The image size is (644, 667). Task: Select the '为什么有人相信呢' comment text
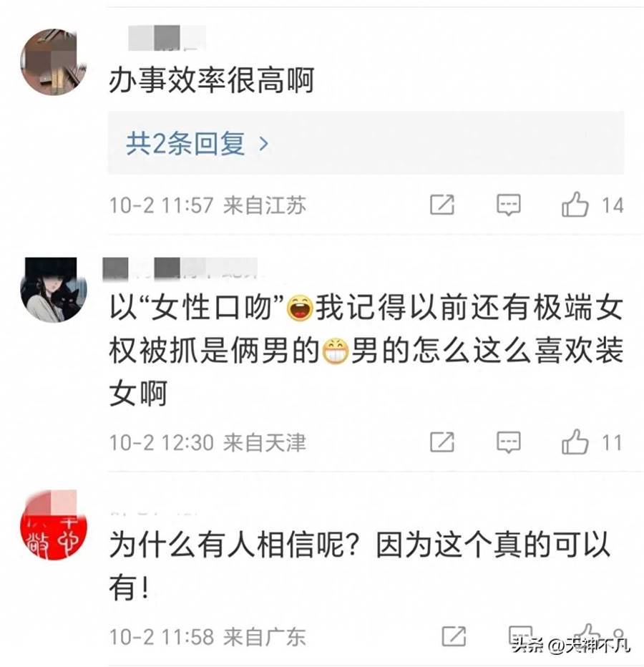[x=360, y=565]
